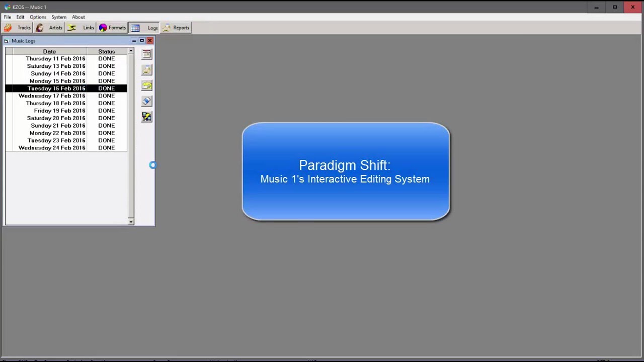Screen dimensions: 644x362
Task: Click DONE status for Friday 19 Feb
Action: click(x=106, y=111)
